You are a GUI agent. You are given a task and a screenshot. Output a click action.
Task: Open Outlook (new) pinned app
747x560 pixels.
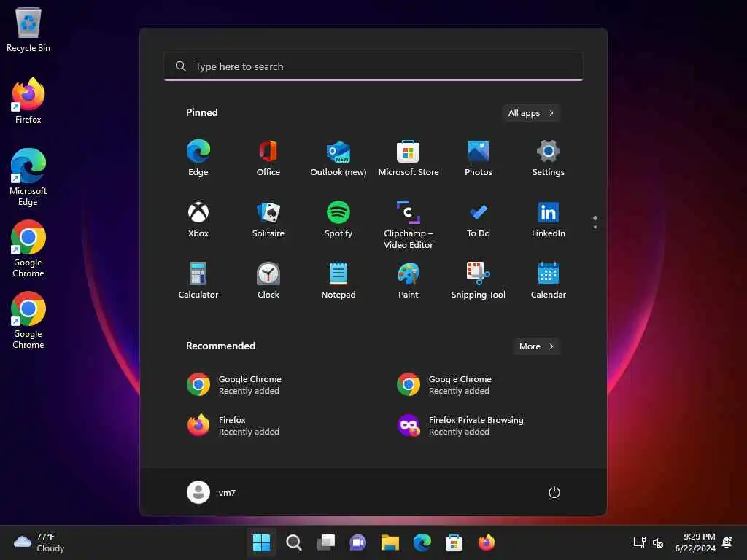click(338, 158)
